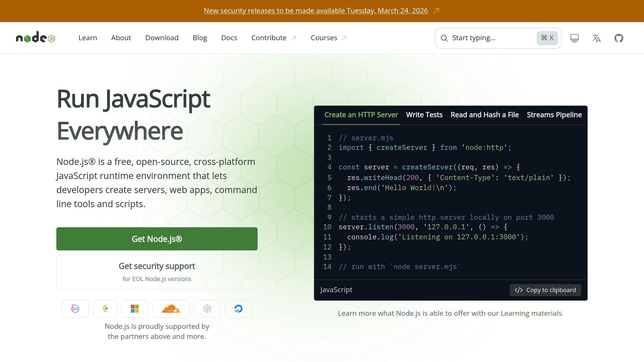Screen dimensions: 644x362
Task: Open the language selector in the header
Action: tap(596, 38)
